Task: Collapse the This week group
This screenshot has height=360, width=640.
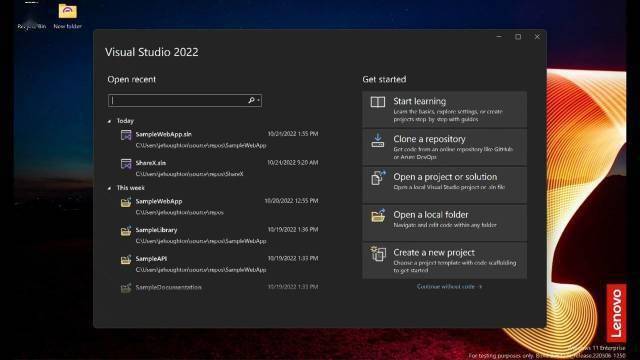Action: (109, 188)
